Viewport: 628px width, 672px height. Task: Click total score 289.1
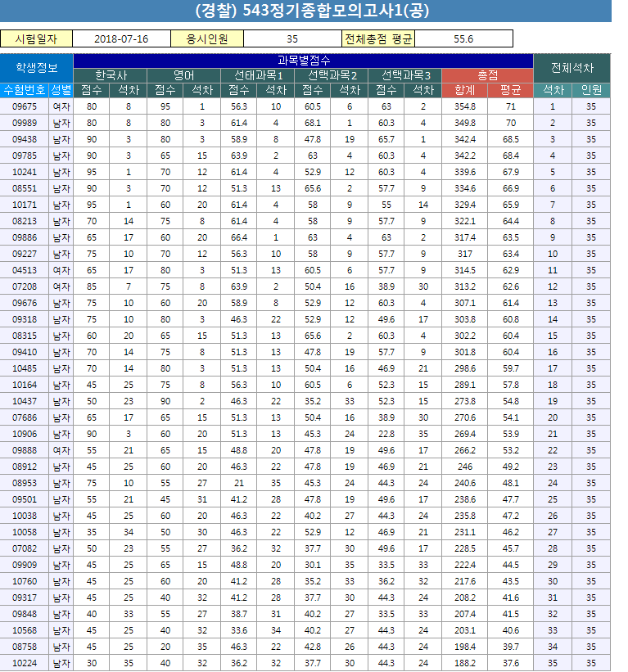[465, 385]
